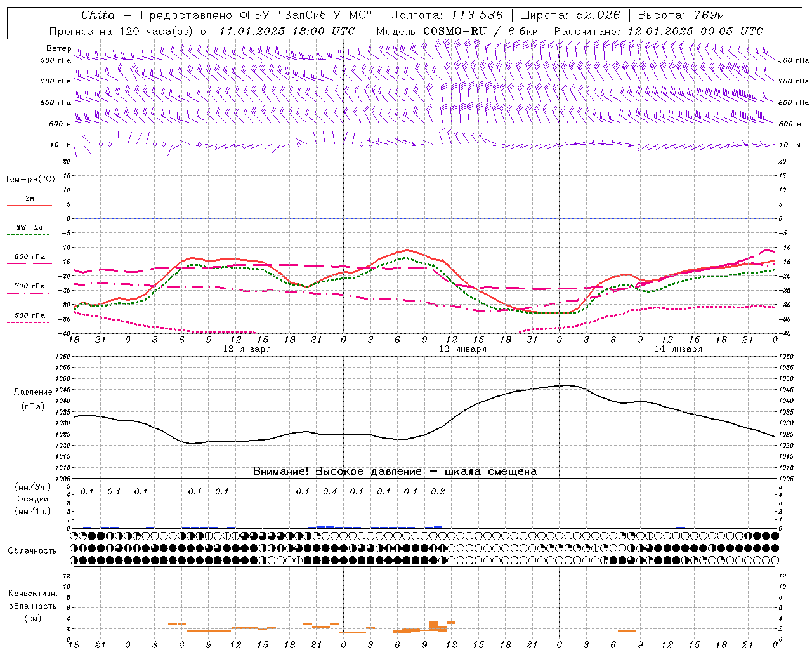Click the 14 января date label
812x650 pixels.
pyautogui.click(x=678, y=349)
